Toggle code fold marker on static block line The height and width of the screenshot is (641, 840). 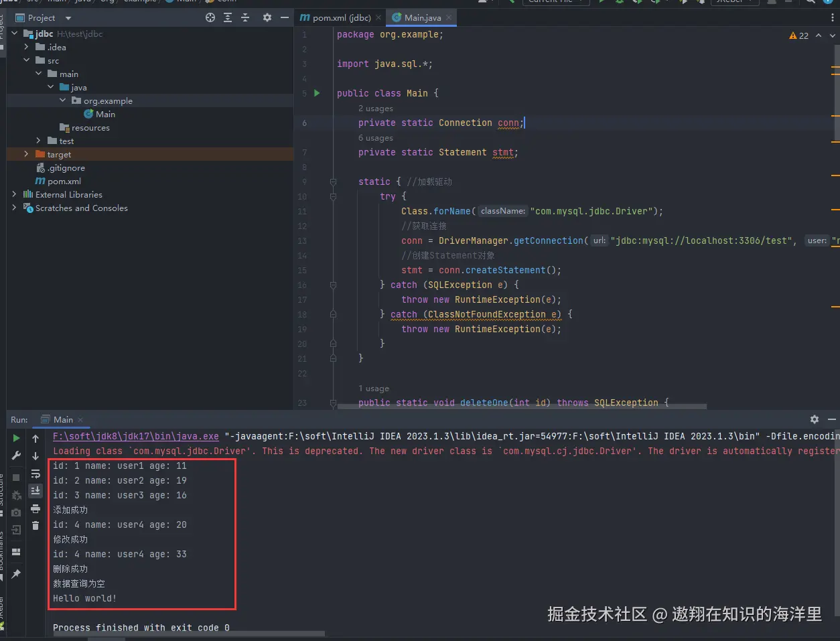point(333,182)
